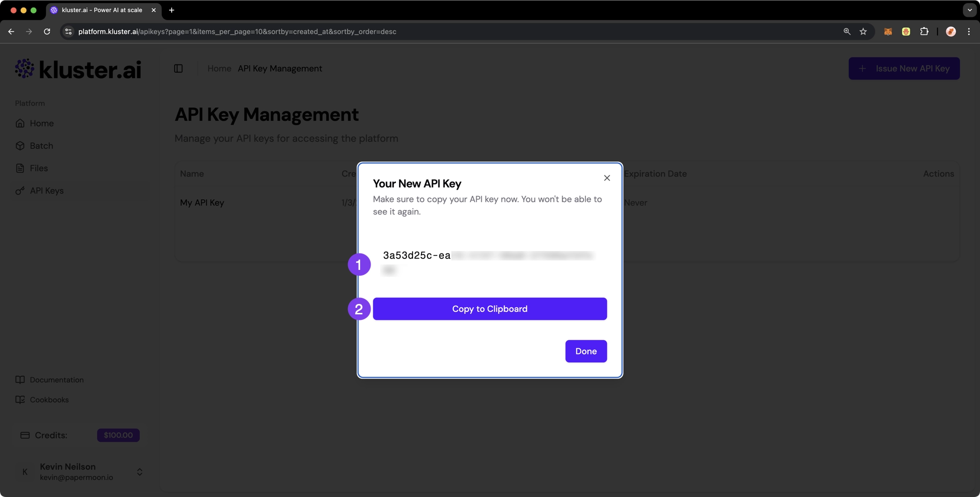Click the Home sidebar house icon
980x497 pixels.
20,123
